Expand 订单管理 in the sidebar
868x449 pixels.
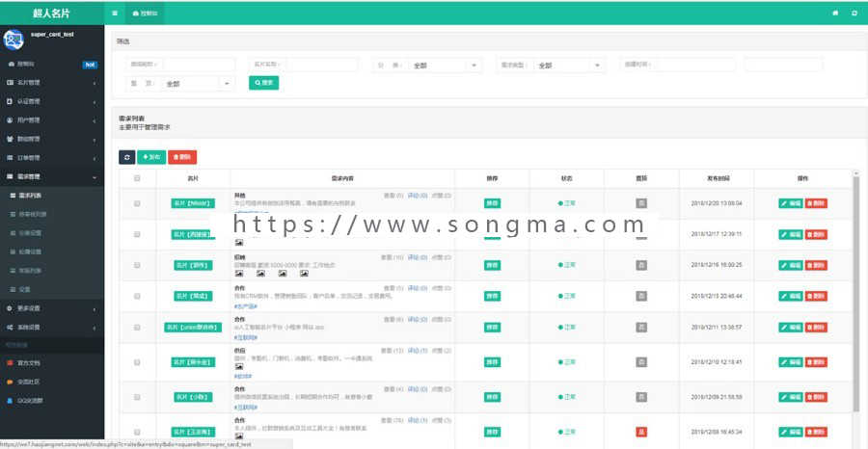(x=52, y=158)
